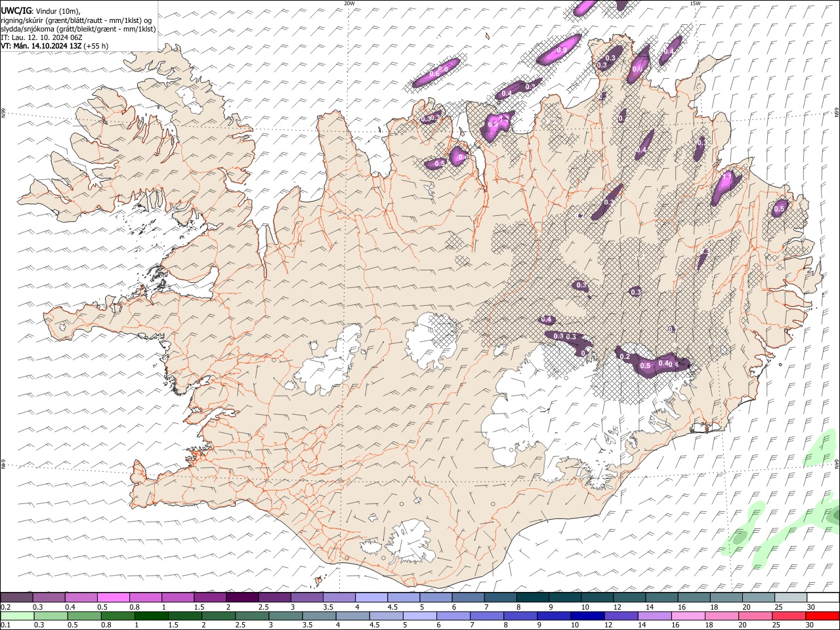Select the snow-scale swatch between 6 and 7
This screenshot has width=840, height=630.
pos(468,597)
